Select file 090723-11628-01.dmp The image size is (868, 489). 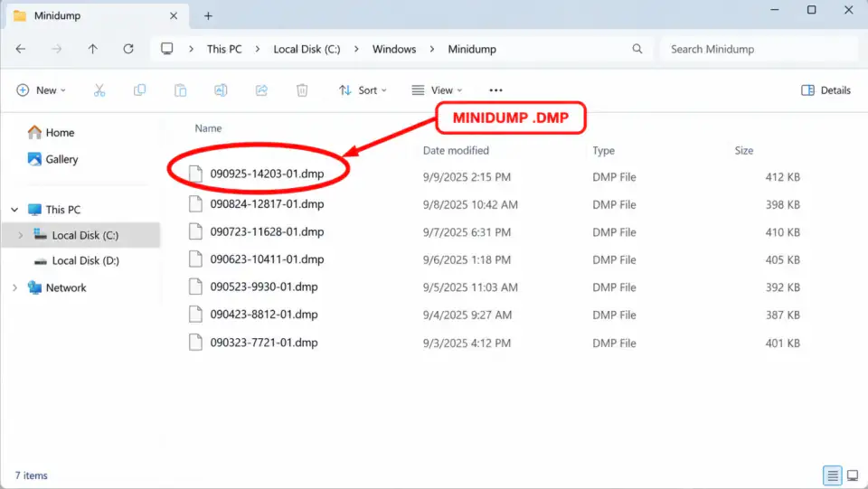[267, 231]
